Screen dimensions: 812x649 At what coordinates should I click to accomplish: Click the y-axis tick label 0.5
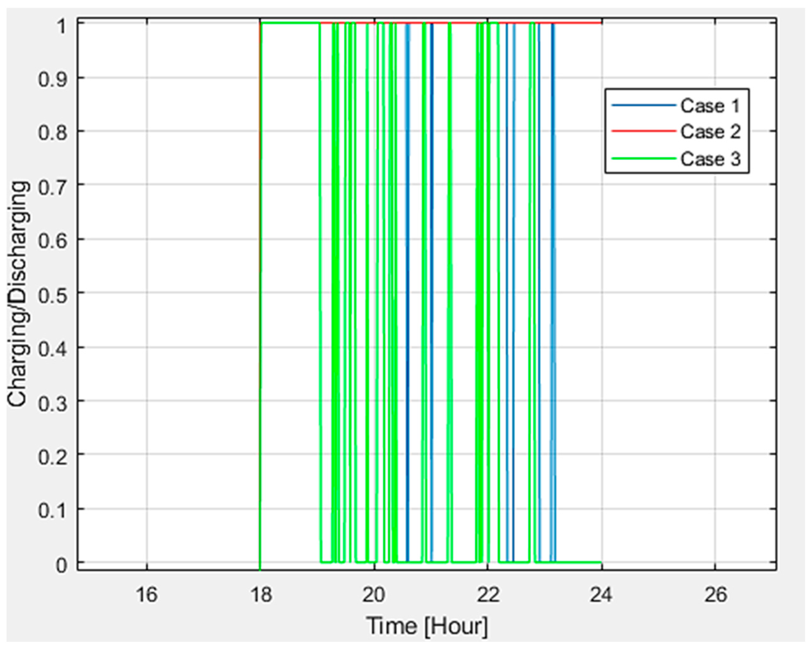(x=52, y=296)
